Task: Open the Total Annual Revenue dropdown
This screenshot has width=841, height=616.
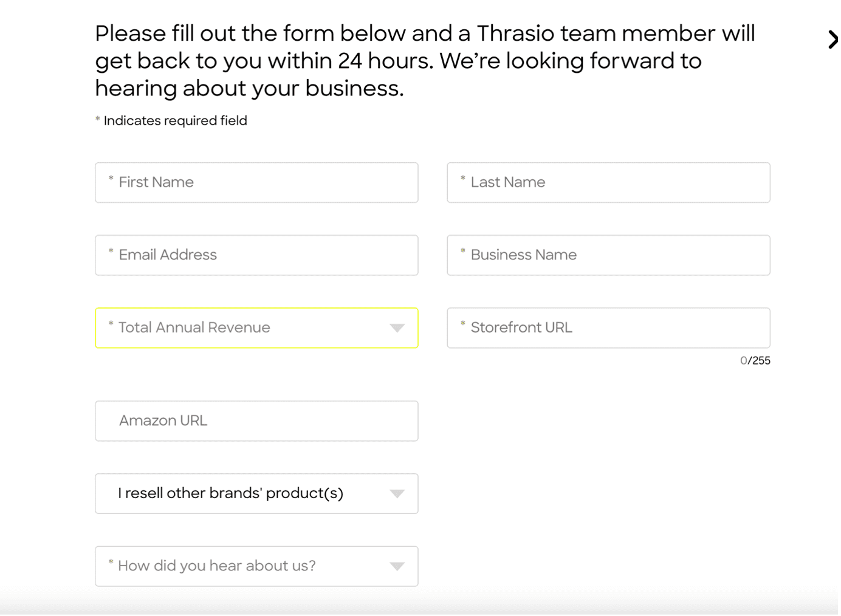Action: pyautogui.click(x=256, y=328)
